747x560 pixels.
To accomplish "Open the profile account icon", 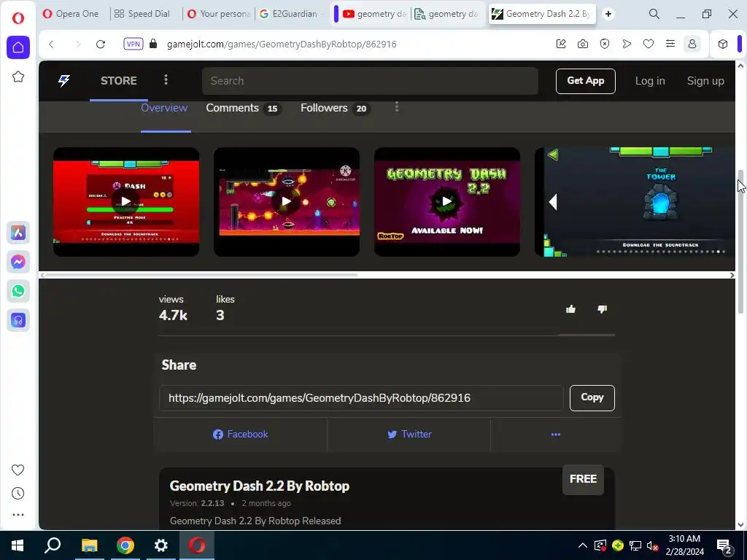I will (692, 44).
